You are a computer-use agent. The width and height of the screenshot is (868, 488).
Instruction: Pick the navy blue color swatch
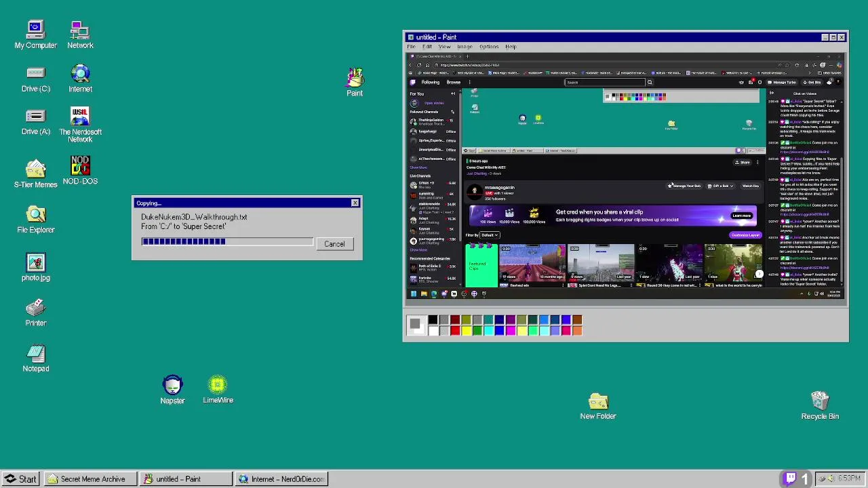500,320
